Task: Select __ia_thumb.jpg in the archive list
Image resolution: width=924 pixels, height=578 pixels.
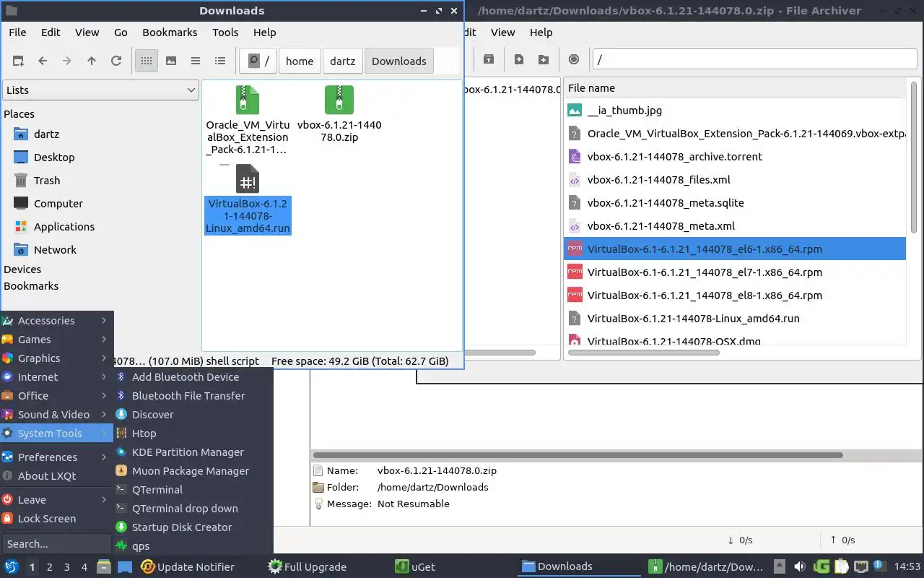Action: [734, 111]
